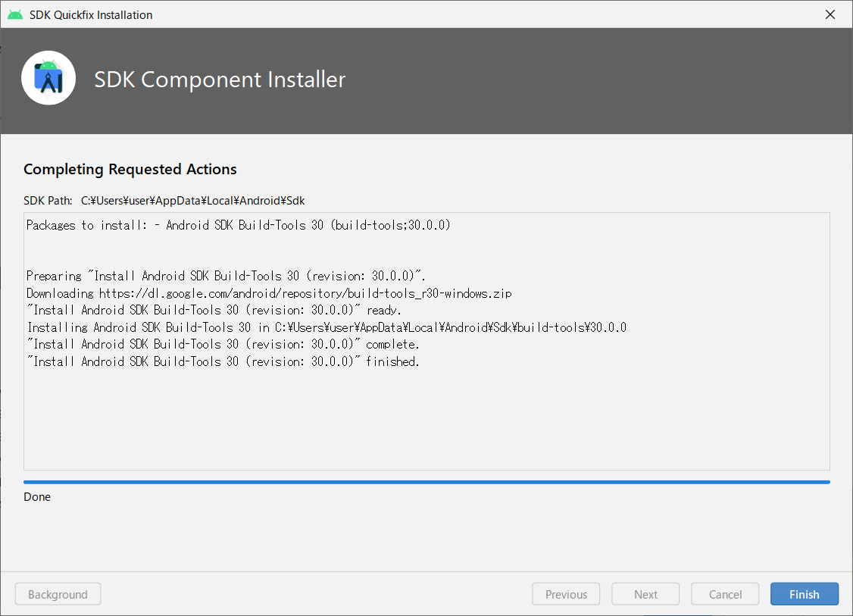Click inside the installation log area
The image size is (853, 616).
tap(426, 417)
